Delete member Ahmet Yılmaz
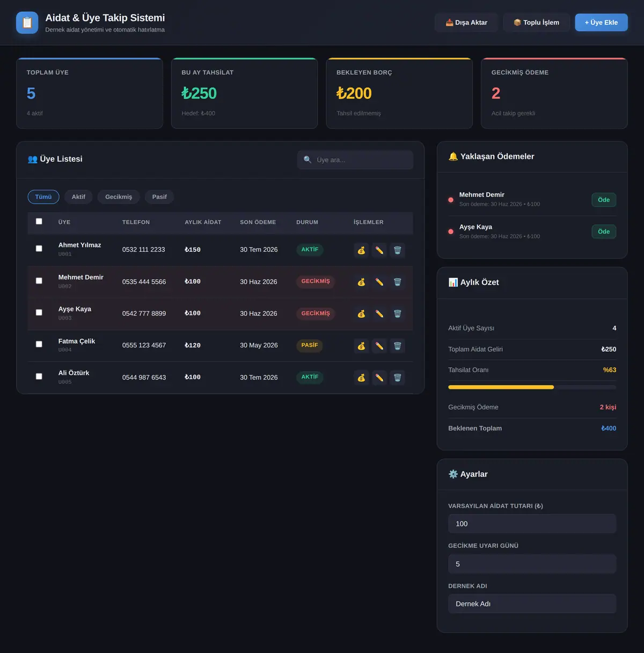The height and width of the screenshot is (653, 644). tap(398, 250)
